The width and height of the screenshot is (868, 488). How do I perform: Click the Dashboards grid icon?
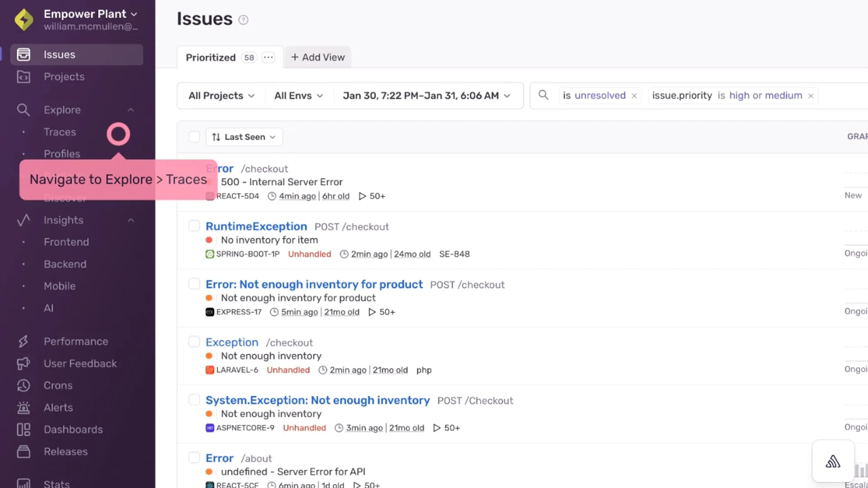pos(24,430)
